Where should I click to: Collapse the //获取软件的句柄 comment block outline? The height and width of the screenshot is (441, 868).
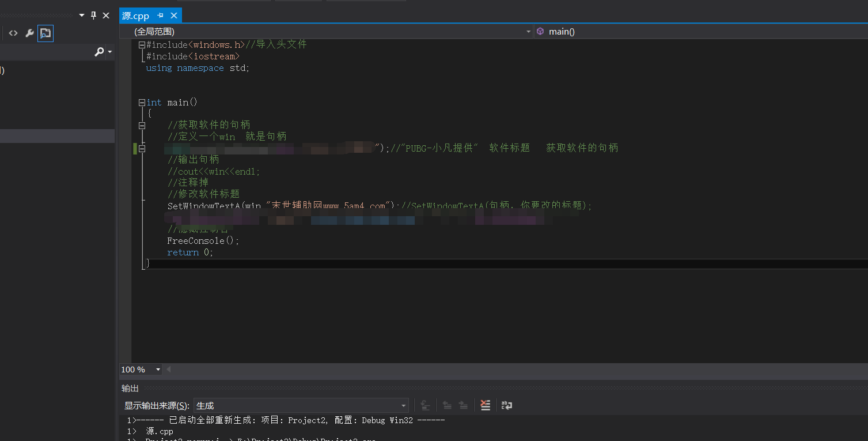[142, 125]
